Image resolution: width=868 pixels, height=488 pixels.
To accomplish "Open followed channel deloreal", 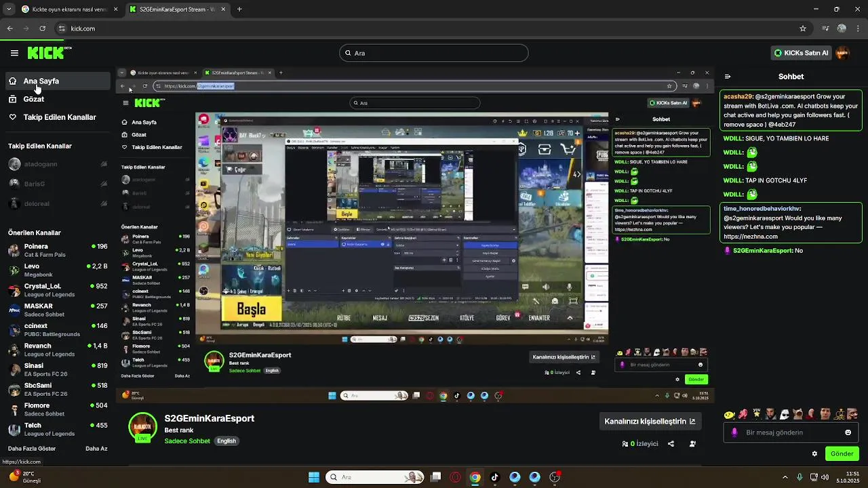I will pyautogui.click(x=58, y=203).
